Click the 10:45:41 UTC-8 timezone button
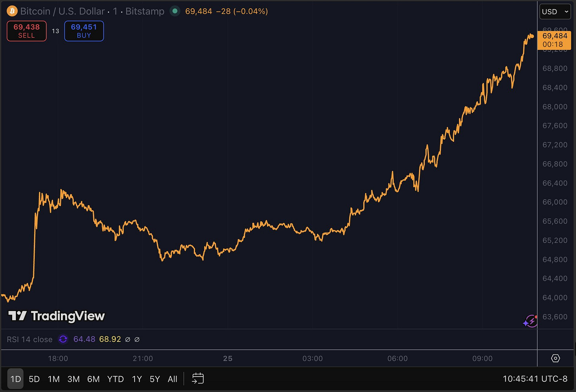The height and width of the screenshot is (392, 576). pos(535,379)
